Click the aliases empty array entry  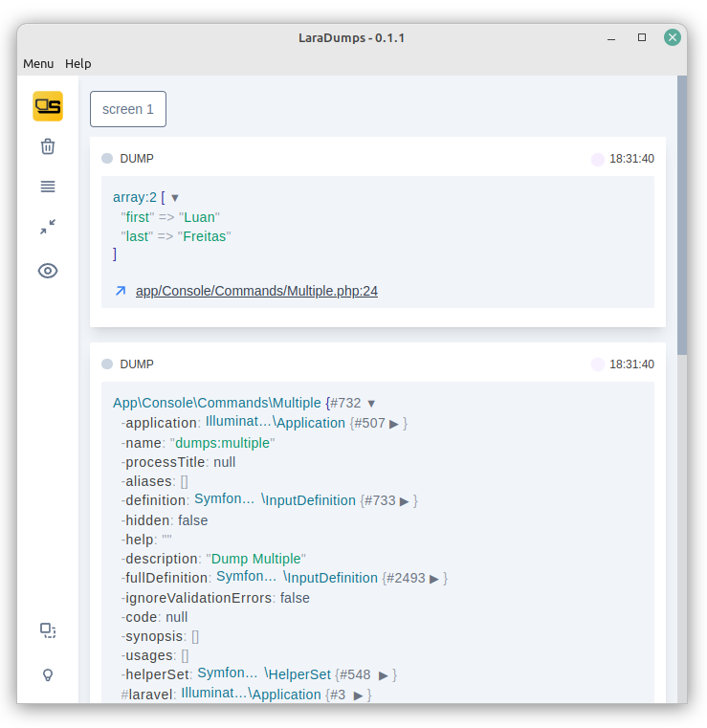(x=155, y=481)
